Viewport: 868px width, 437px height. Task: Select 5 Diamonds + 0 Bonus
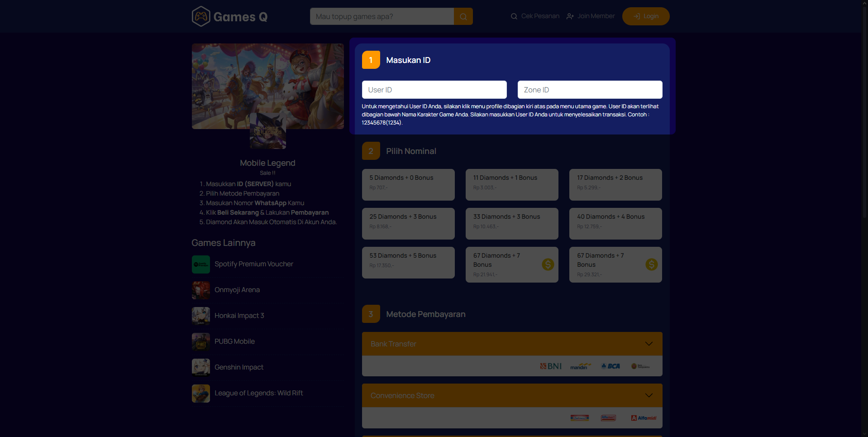[408, 185]
